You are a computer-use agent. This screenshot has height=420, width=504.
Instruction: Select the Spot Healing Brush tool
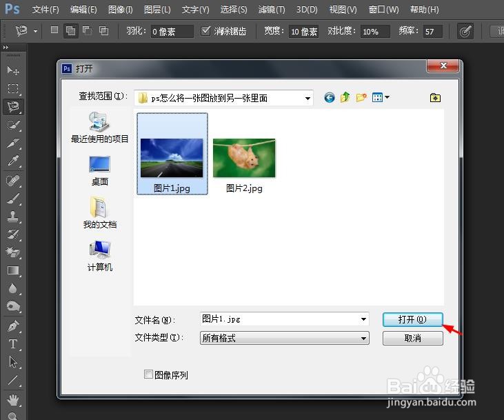click(x=13, y=181)
